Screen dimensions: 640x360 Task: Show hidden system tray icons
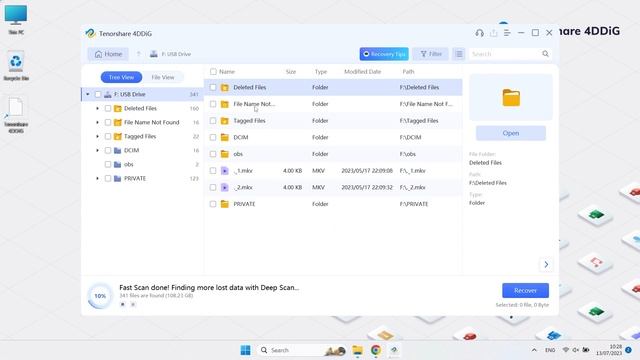click(x=534, y=350)
